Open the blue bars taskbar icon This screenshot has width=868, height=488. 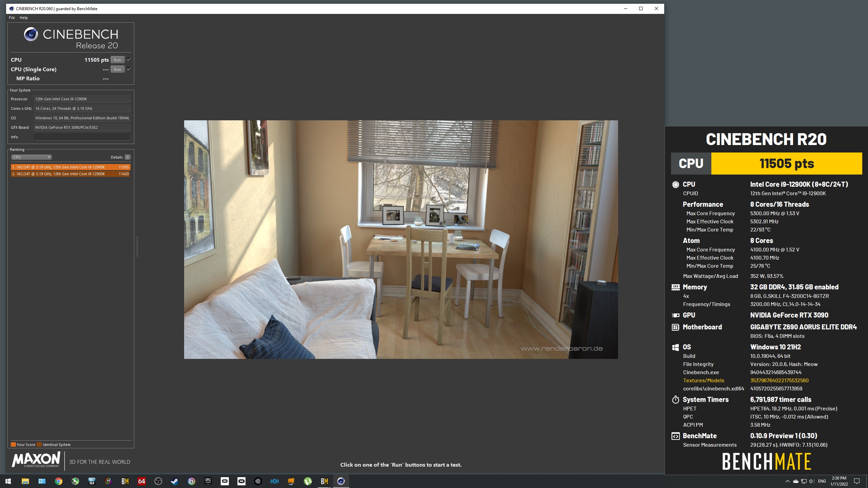[92, 481]
